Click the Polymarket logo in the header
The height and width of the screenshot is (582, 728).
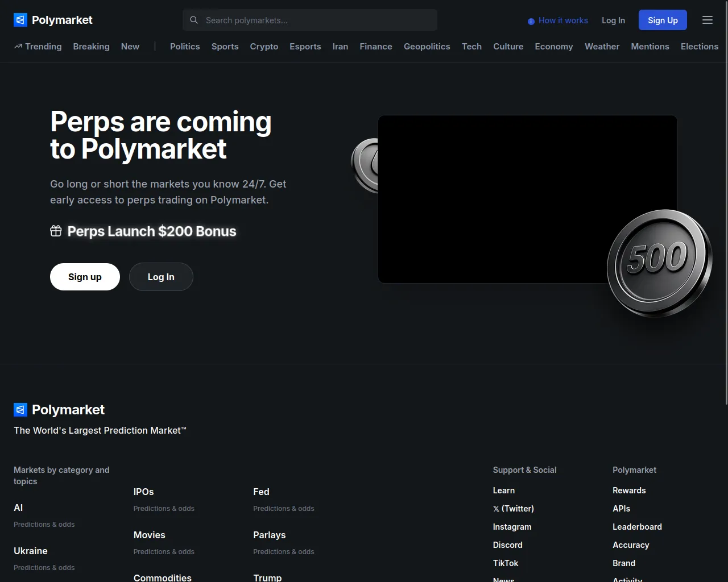point(53,20)
